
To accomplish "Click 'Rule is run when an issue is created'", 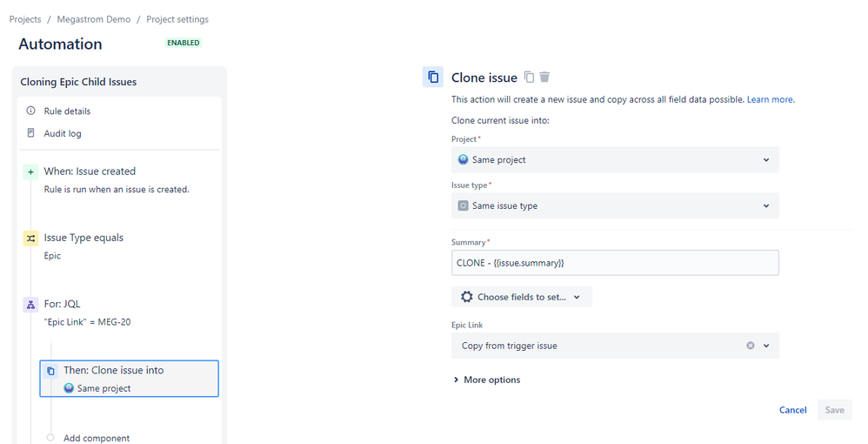I will coord(117,189).
